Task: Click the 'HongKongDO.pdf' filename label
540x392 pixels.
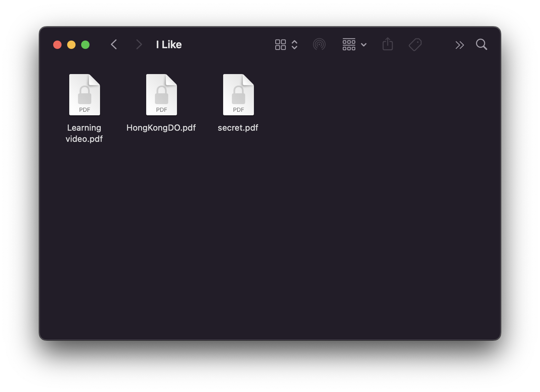Action: point(161,128)
